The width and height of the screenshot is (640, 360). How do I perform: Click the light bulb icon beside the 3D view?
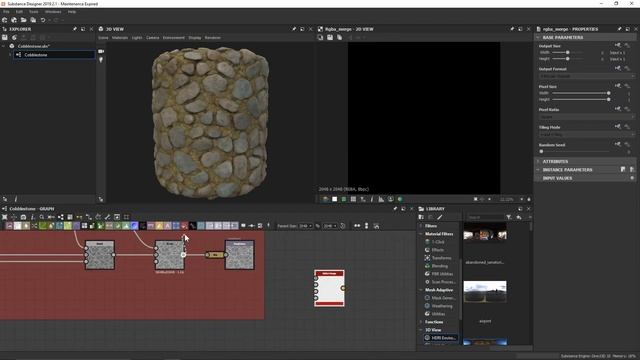(x=101, y=60)
